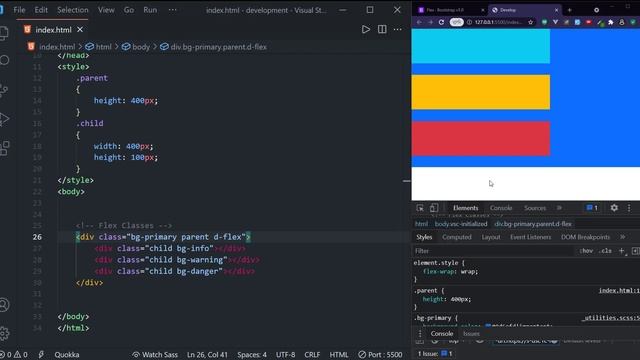Close the index.html editor tab
The width and height of the screenshot is (640, 360).
(x=80, y=29)
